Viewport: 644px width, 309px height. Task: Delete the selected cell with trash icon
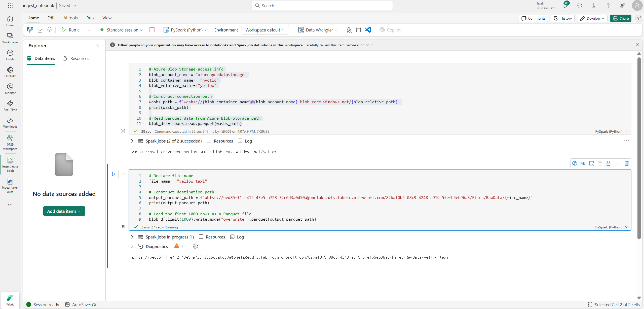point(627,163)
